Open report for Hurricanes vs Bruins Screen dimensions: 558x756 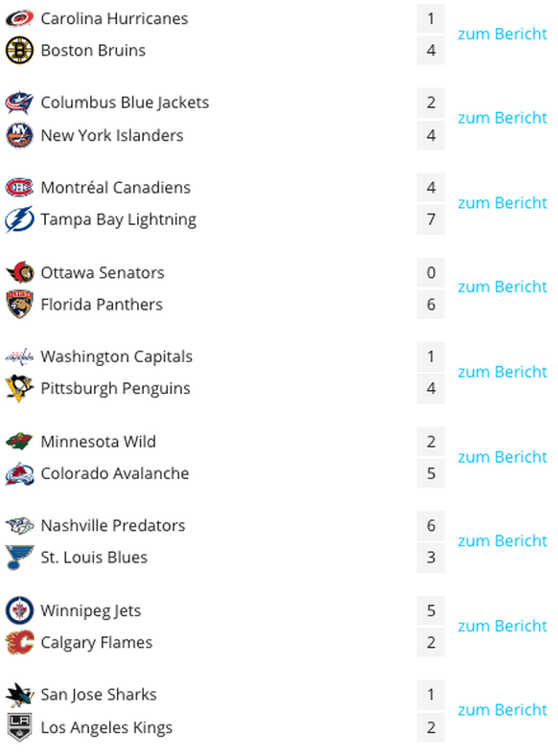click(x=502, y=34)
